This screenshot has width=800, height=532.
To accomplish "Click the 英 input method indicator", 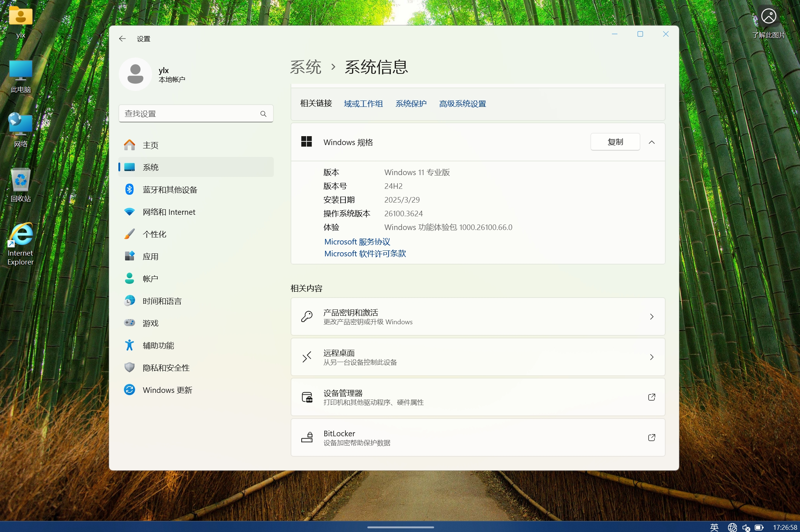I will pyautogui.click(x=714, y=527).
